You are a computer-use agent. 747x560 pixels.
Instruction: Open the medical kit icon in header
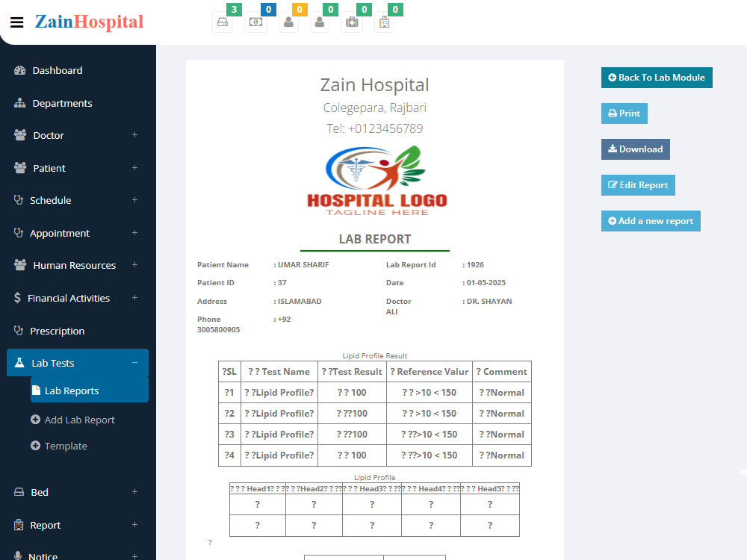(352, 22)
